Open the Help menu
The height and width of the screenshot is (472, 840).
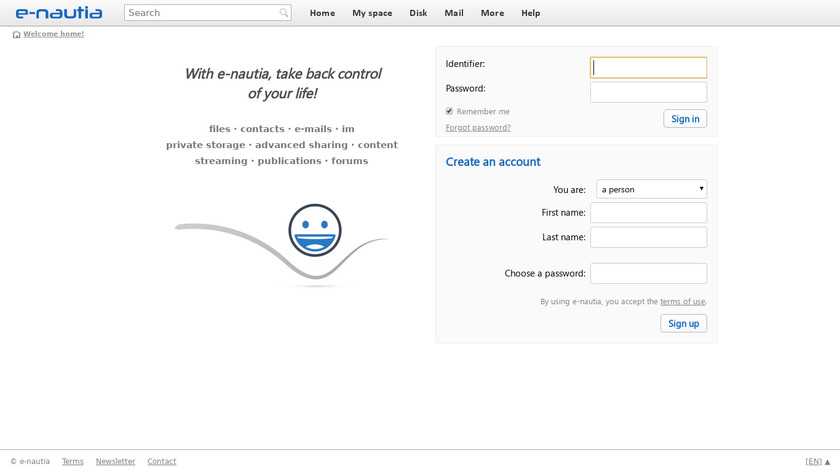pos(530,13)
